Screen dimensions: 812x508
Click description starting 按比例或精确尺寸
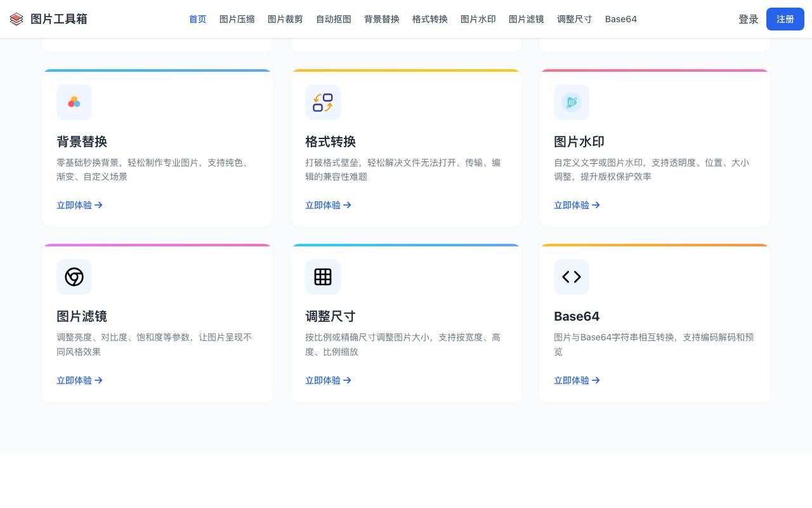[403, 344]
